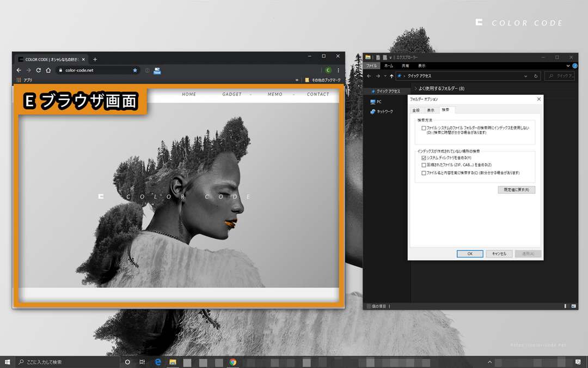Close the フォルダー オプション dialog
Image resolution: width=588 pixels, height=368 pixels.
(539, 99)
